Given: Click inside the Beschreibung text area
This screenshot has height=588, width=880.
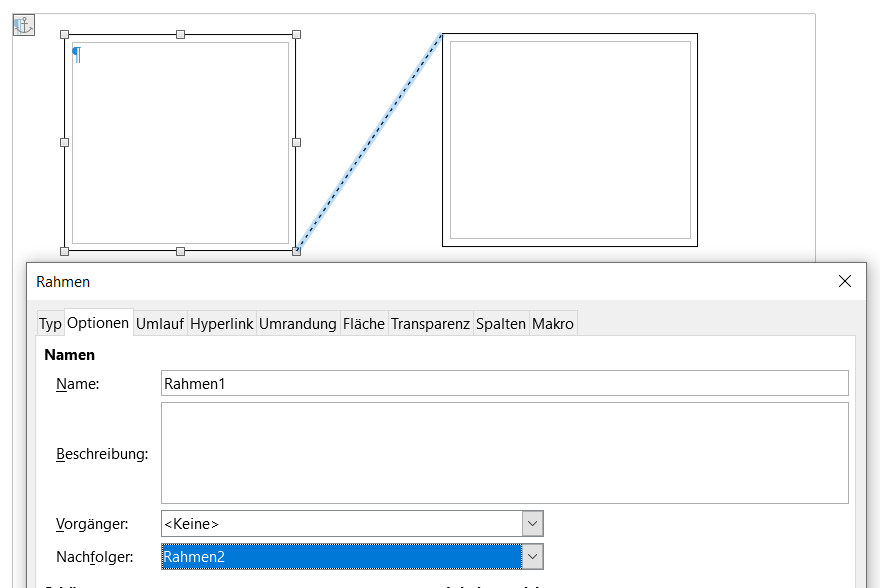Looking at the screenshot, I should coord(504,453).
